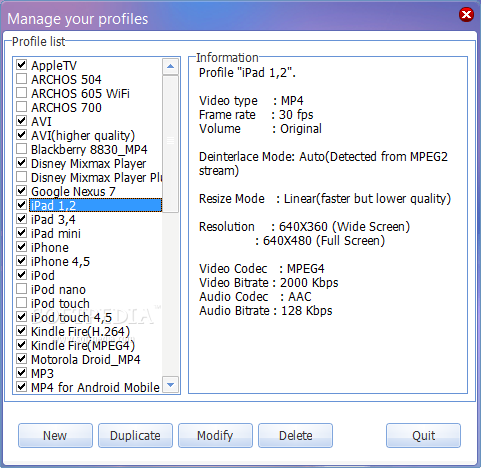Select Blackberry 8830_MP4 profile name
The width and height of the screenshot is (481, 468).
[89, 150]
